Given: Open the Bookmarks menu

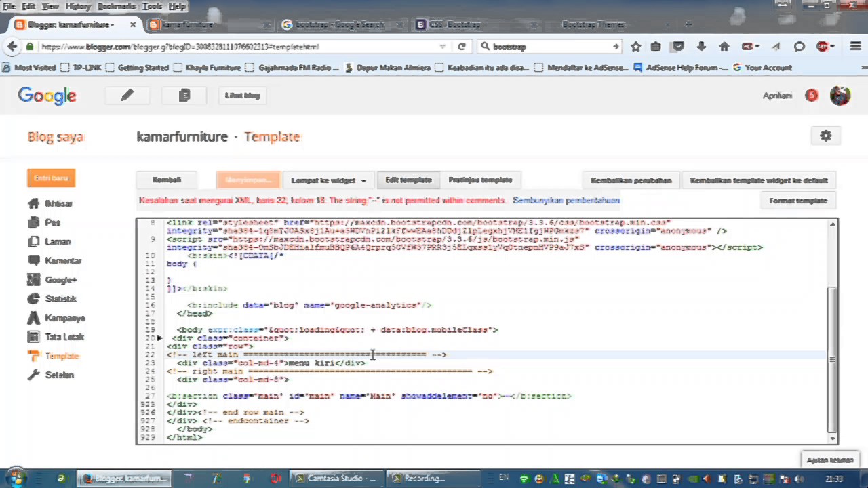Looking at the screenshot, I should (x=117, y=6).
